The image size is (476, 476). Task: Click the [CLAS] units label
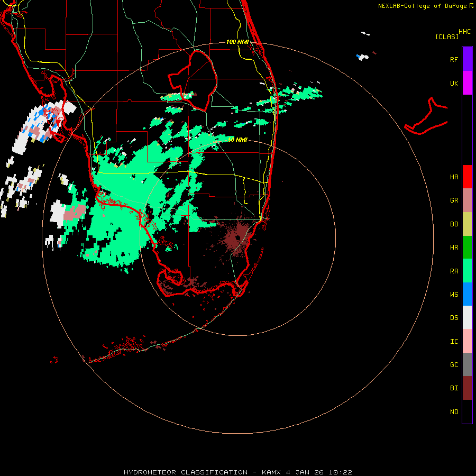coord(447,36)
